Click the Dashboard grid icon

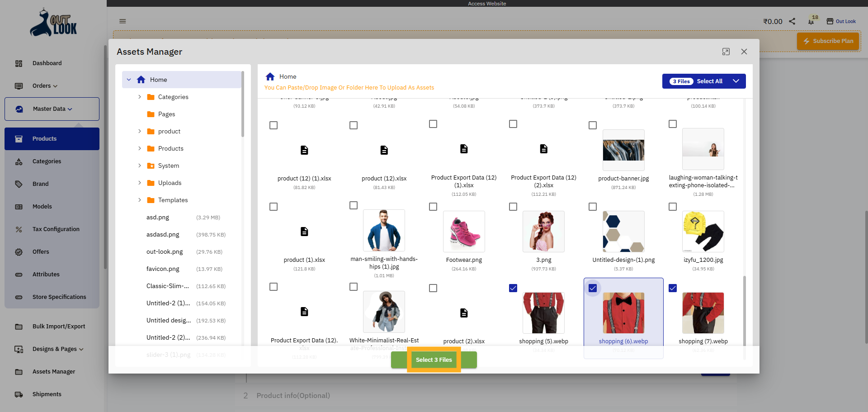click(19, 63)
